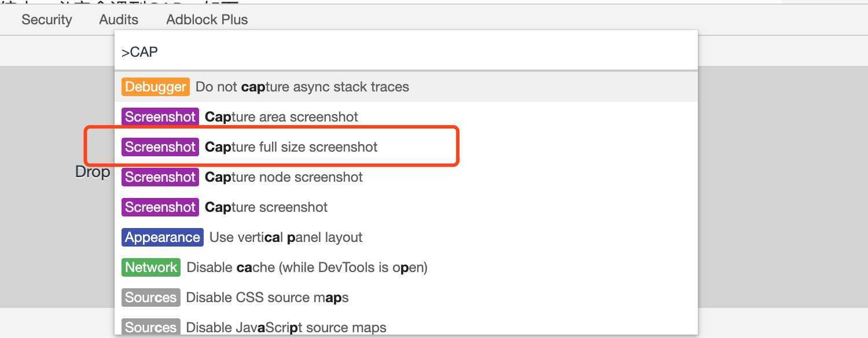Run Capture full size screenshot command

click(x=291, y=147)
